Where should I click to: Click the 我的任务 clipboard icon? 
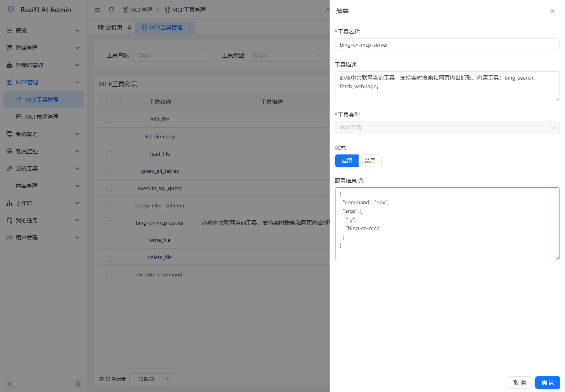[x=9, y=220]
